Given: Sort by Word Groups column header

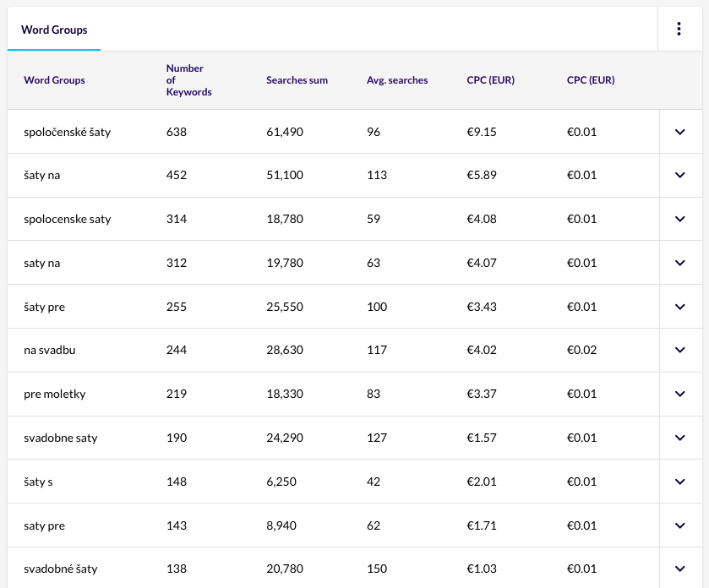Looking at the screenshot, I should (x=54, y=80).
